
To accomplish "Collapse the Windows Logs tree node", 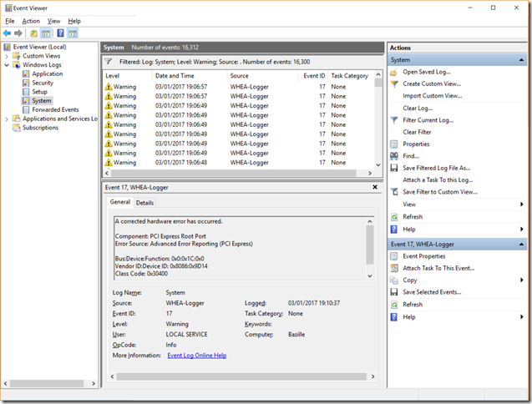I will (7, 64).
